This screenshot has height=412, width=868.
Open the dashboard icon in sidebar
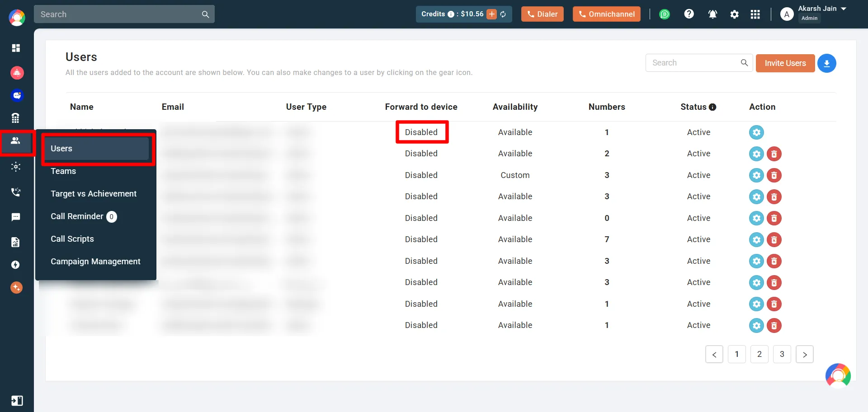16,48
